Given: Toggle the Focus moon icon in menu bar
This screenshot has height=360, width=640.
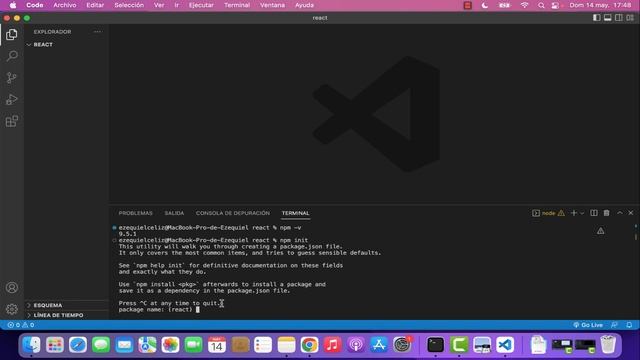Looking at the screenshot, I should 484,5.
